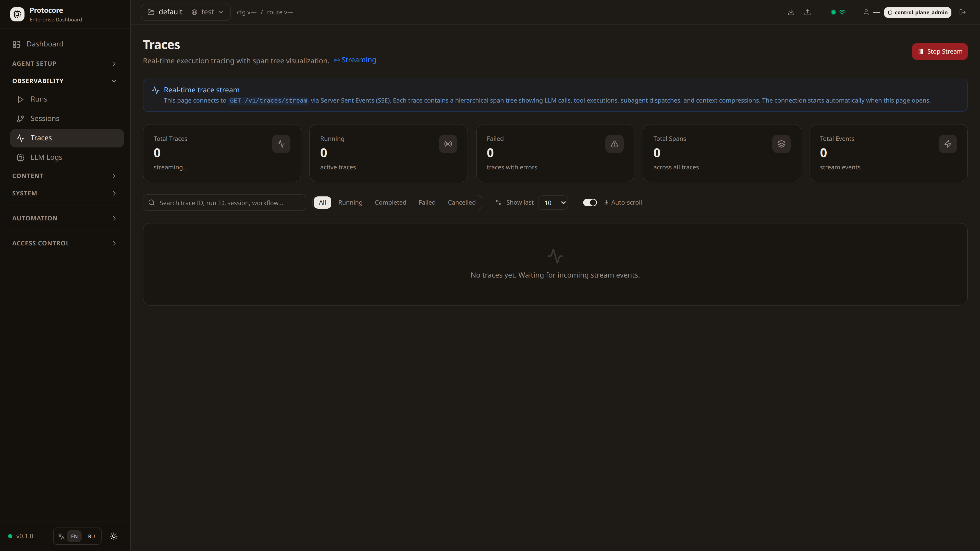980x551 pixels.
Task: Open the Show last count dropdown
Action: coord(553,203)
